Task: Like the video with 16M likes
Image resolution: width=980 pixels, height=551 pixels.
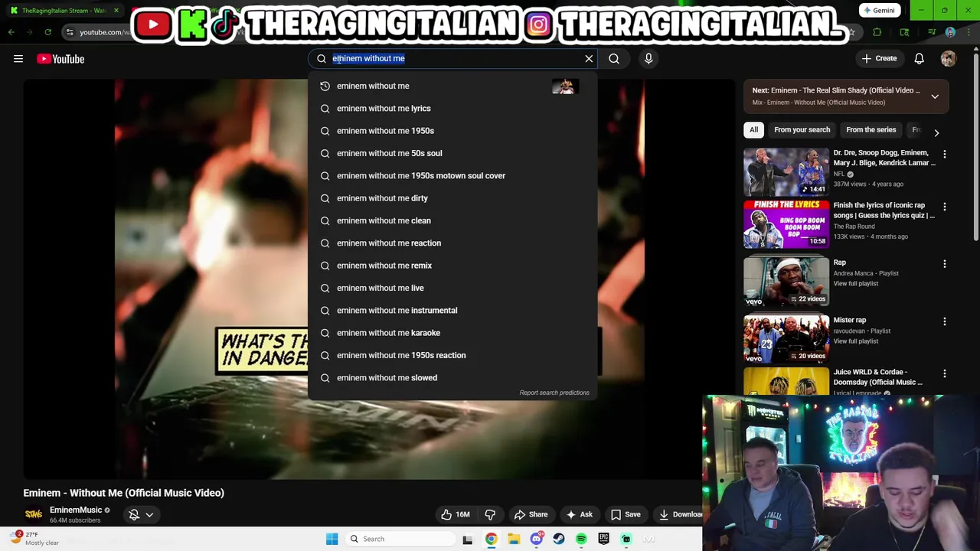Action: [455, 514]
